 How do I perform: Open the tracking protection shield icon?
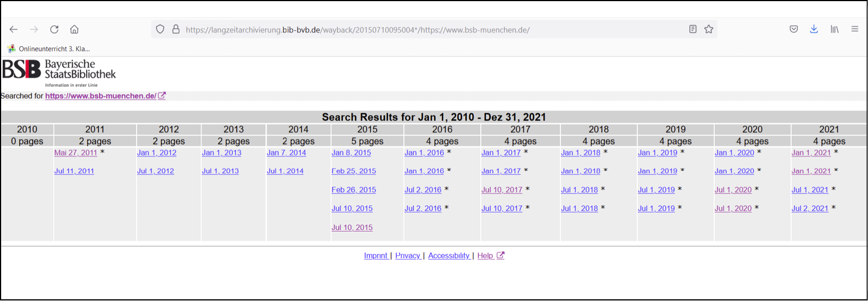[160, 29]
